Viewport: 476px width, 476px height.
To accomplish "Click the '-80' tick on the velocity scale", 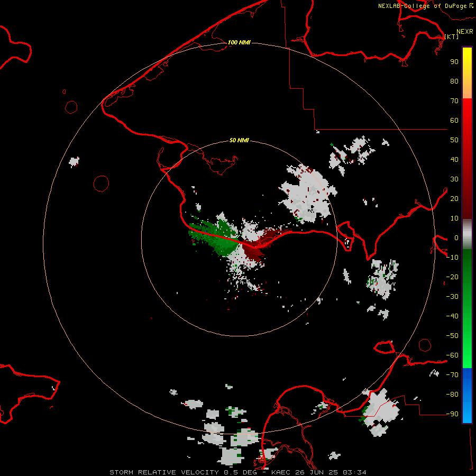I will pyautogui.click(x=452, y=395).
